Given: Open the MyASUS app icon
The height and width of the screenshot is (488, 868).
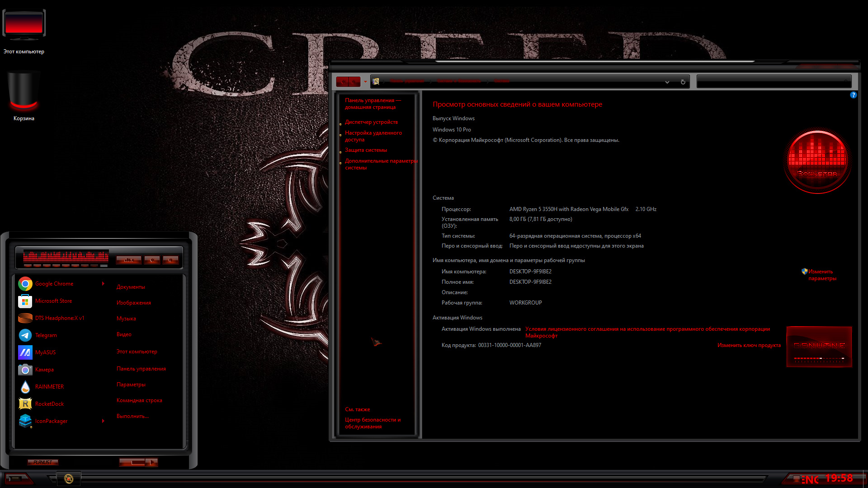Looking at the screenshot, I should coord(25,352).
